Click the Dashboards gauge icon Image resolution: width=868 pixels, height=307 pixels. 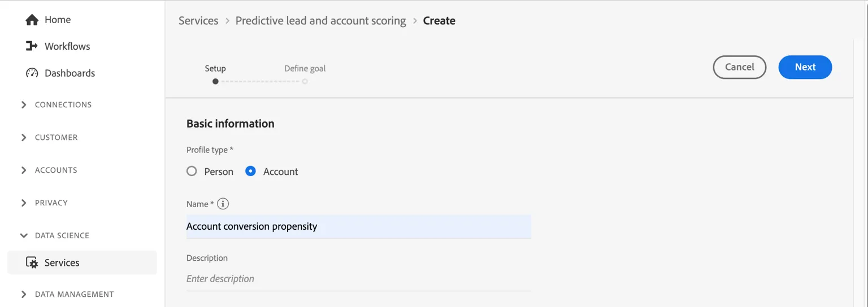tap(32, 73)
